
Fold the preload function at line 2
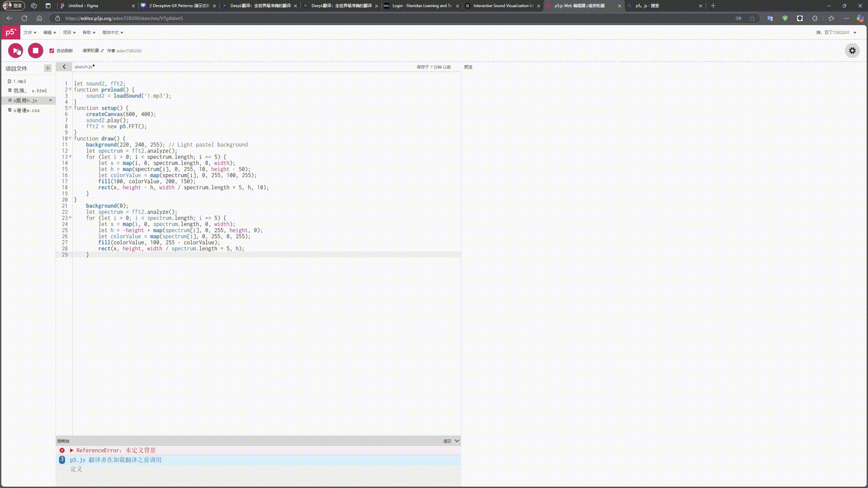tap(70, 89)
